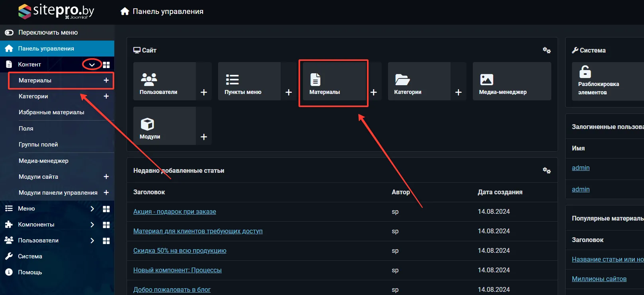The height and width of the screenshot is (295, 644).
Task: Open the Пункты меню tile
Action: click(x=249, y=81)
